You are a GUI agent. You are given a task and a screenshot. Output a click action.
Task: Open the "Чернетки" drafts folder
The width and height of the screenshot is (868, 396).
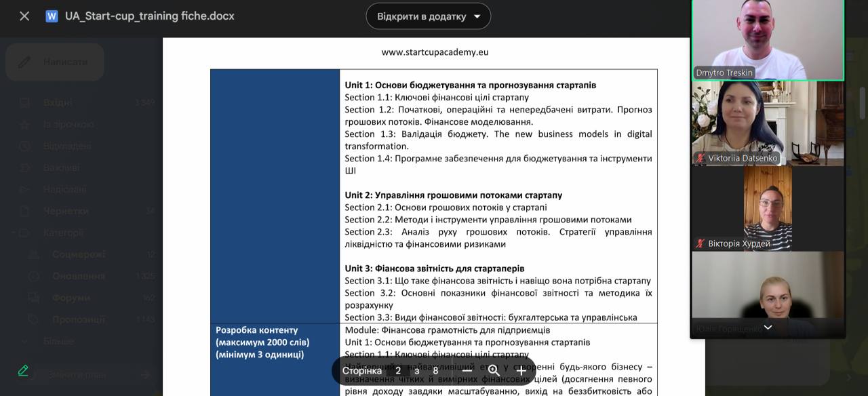(x=66, y=211)
